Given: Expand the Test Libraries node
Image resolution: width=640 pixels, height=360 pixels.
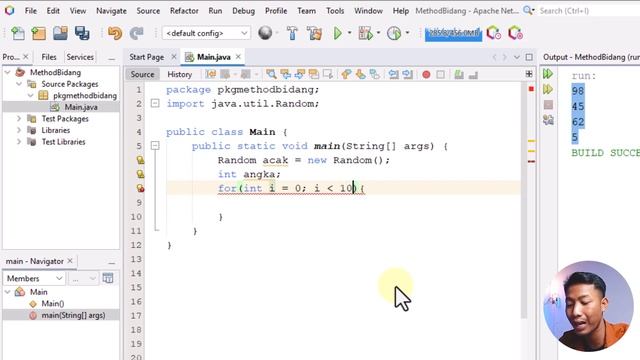Looking at the screenshot, I should point(19,142).
